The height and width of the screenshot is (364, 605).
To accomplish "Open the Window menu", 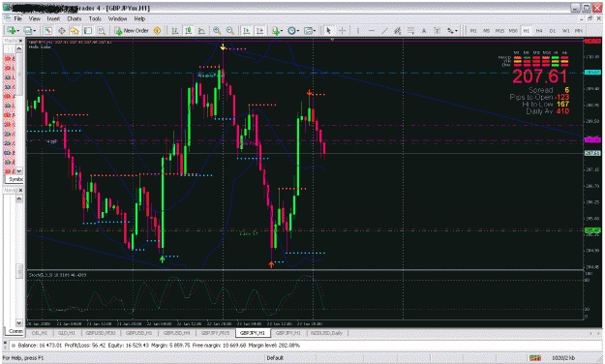I will pyautogui.click(x=117, y=18).
